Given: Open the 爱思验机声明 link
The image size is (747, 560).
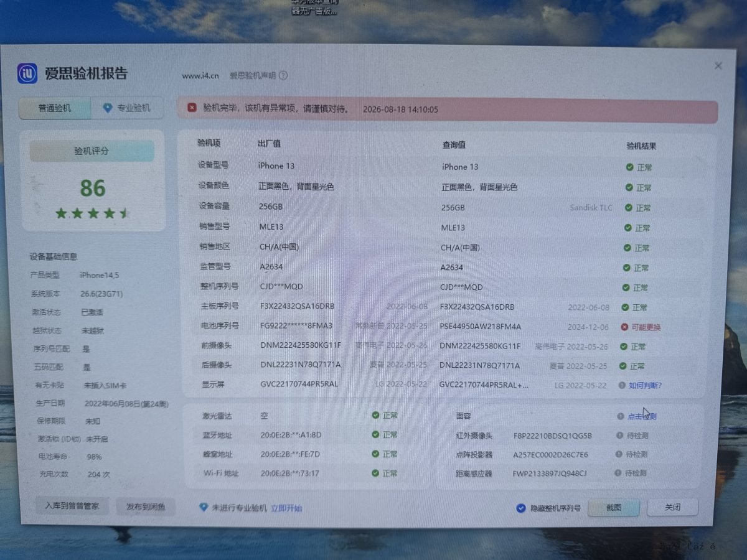Looking at the screenshot, I should coord(252,75).
